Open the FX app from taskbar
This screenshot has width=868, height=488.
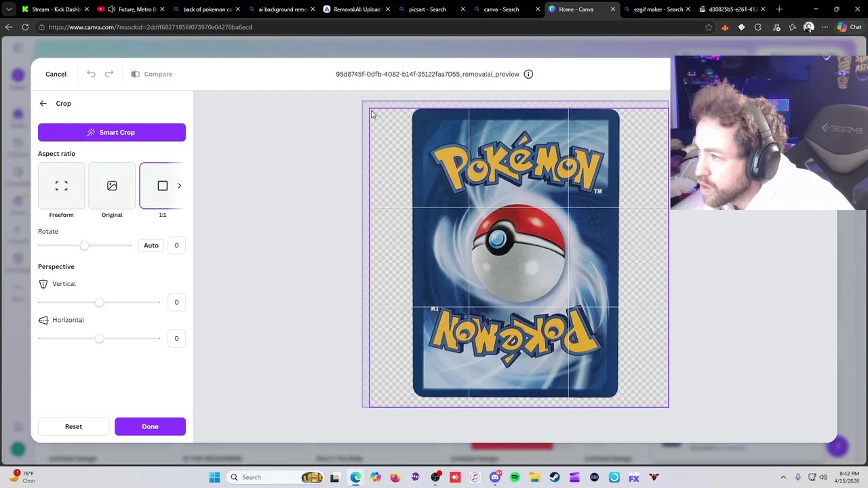point(634,477)
